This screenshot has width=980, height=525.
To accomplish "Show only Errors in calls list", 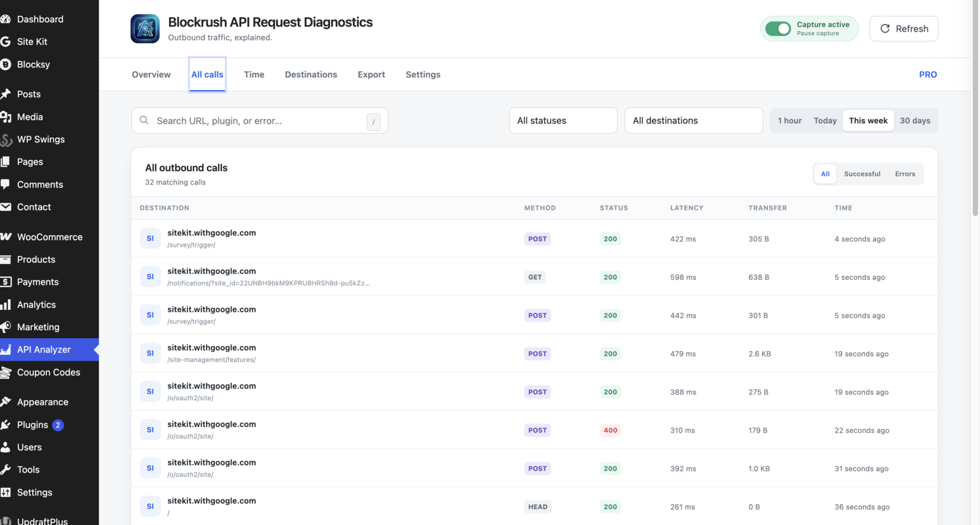I will coord(905,174).
